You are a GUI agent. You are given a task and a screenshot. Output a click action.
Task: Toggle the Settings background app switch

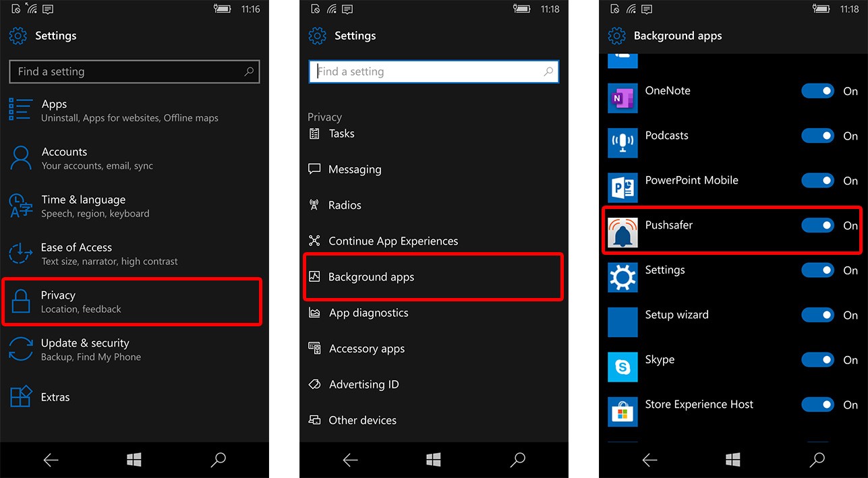click(818, 270)
